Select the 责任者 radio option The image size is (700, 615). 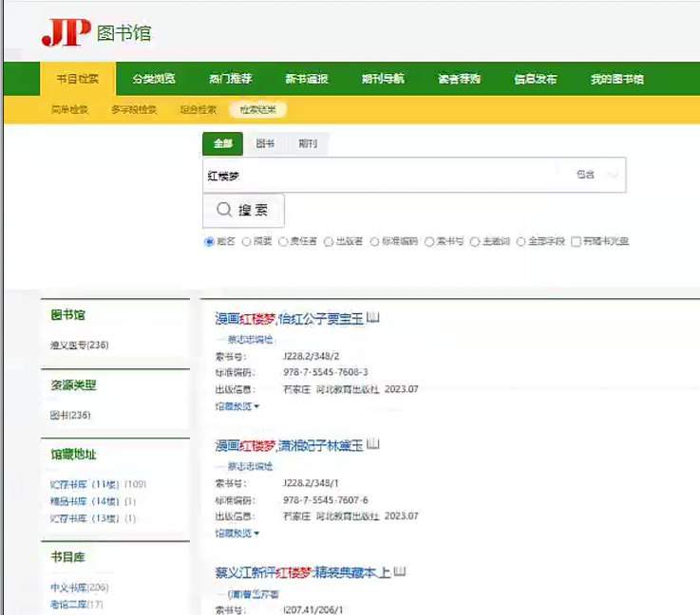[283, 242]
